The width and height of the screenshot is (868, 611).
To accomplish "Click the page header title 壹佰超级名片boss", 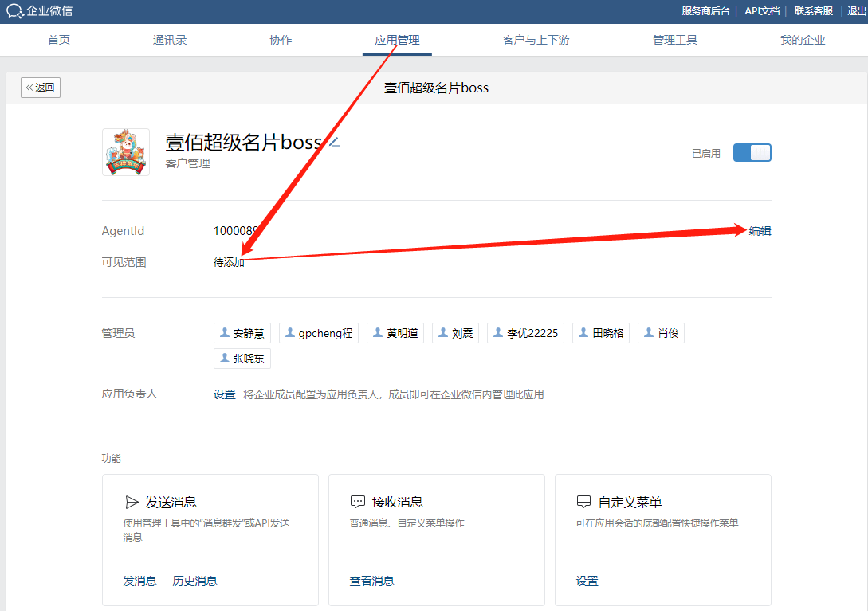I will [436, 88].
